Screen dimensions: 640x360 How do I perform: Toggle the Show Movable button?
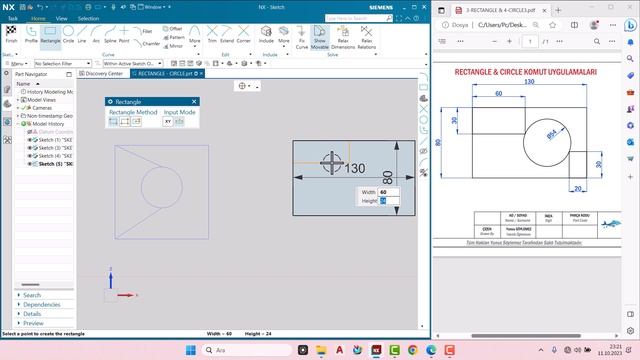pyautogui.click(x=320, y=37)
